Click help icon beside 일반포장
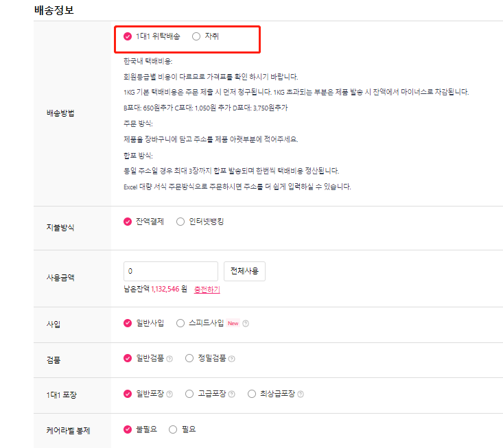The image size is (503, 448). click(x=169, y=394)
